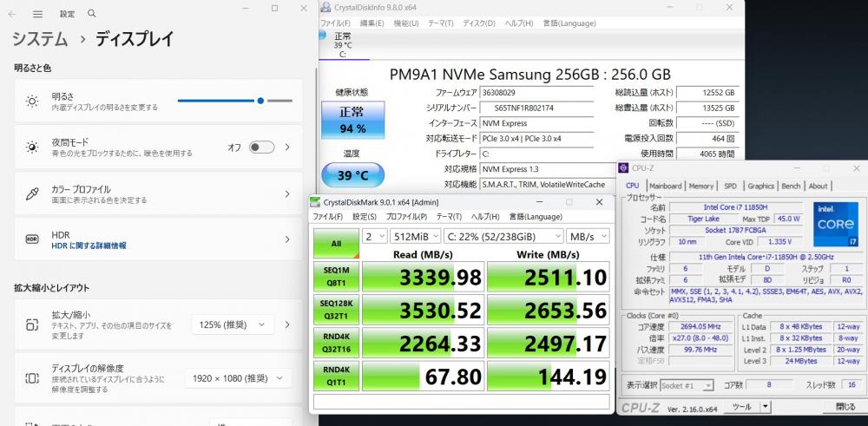This screenshot has width=868, height=426.
Task: Click the CrystalDiskInfo title bar icon
Action: 326,7
